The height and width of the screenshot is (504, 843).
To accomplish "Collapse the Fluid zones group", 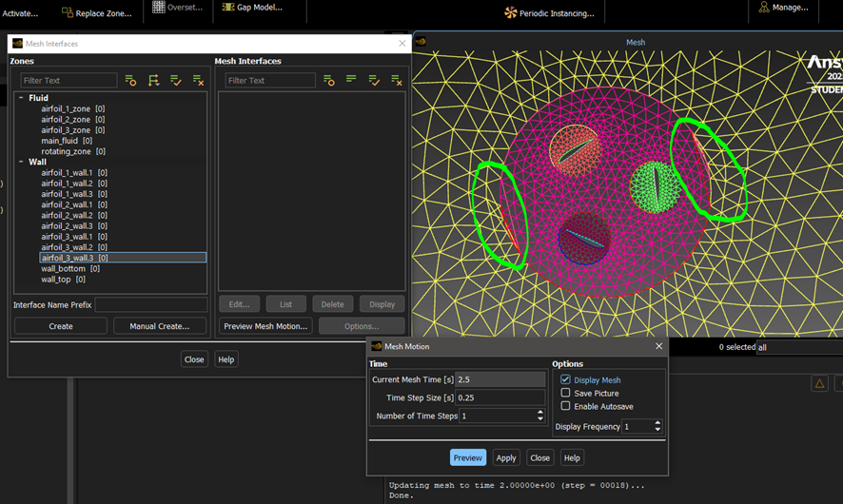I will click(22, 98).
